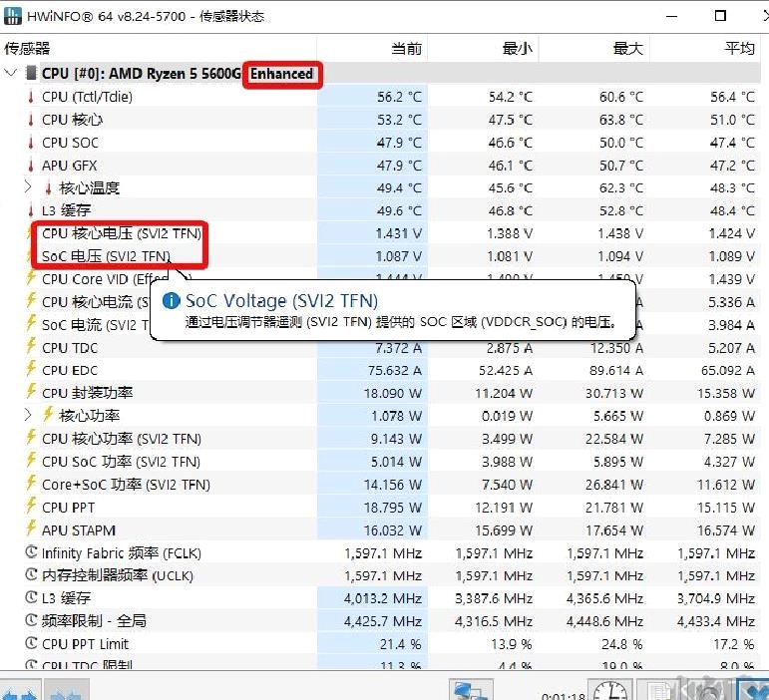Click the thermometer icon beside 核心温度

(x=48, y=187)
